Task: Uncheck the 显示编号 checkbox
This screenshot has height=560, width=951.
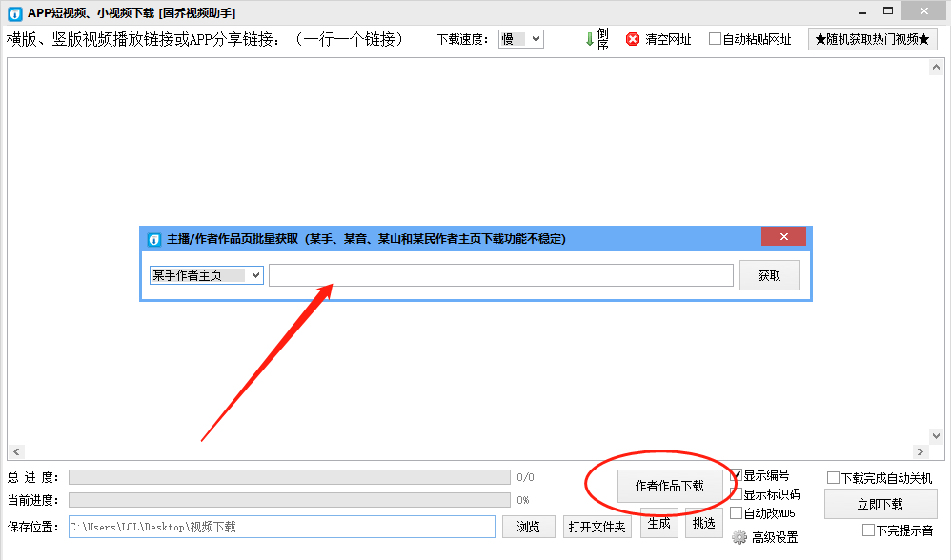Action: pyautogui.click(x=736, y=473)
